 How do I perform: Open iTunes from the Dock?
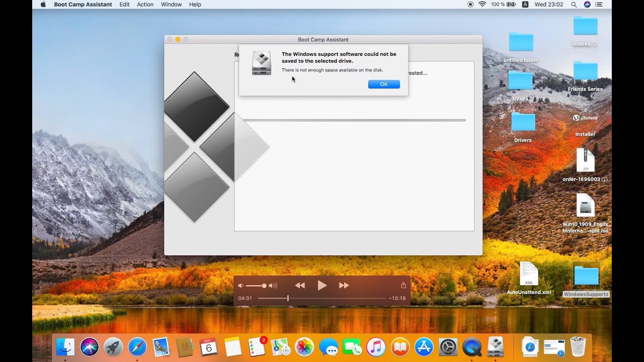click(376, 347)
